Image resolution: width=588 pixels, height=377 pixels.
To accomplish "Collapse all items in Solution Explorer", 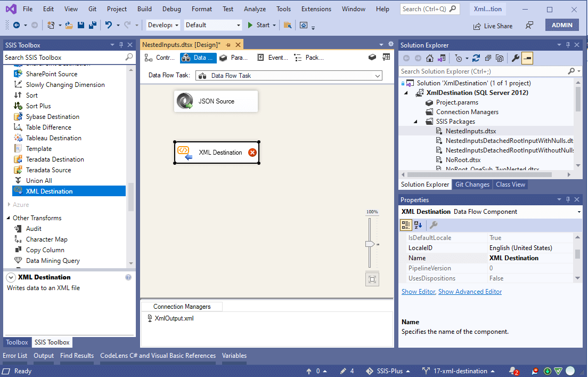I will click(x=488, y=58).
